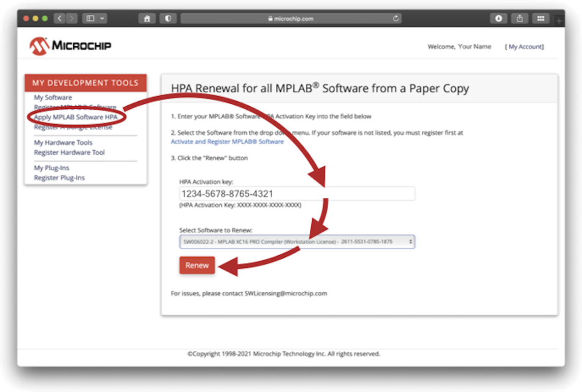This screenshot has height=392, width=582.
Task: Click the Safari forward arrow
Action: [72, 18]
